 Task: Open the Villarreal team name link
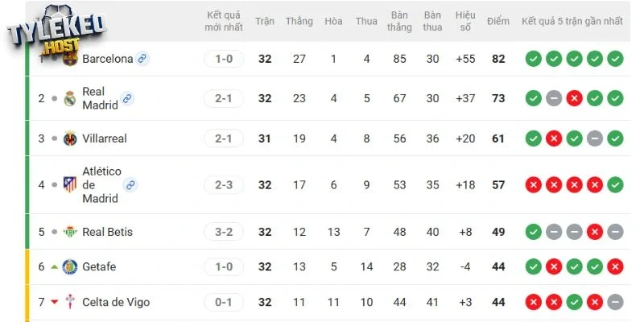tap(105, 138)
